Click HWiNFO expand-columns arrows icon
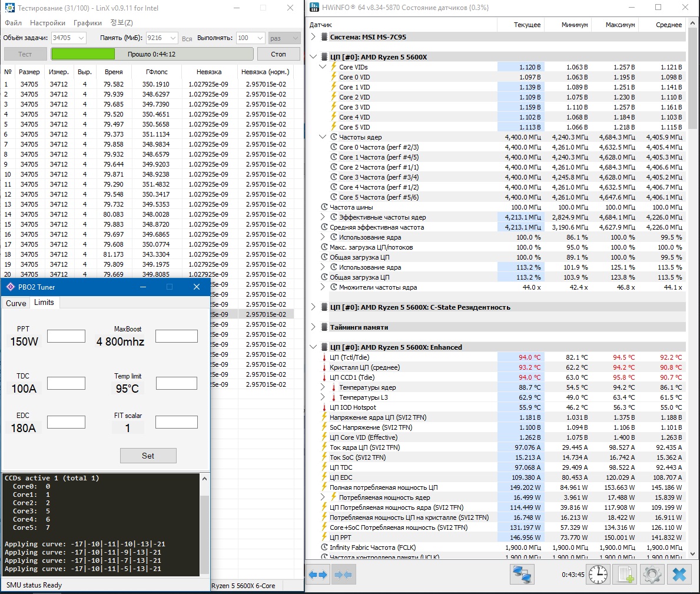 click(x=318, y=575)
